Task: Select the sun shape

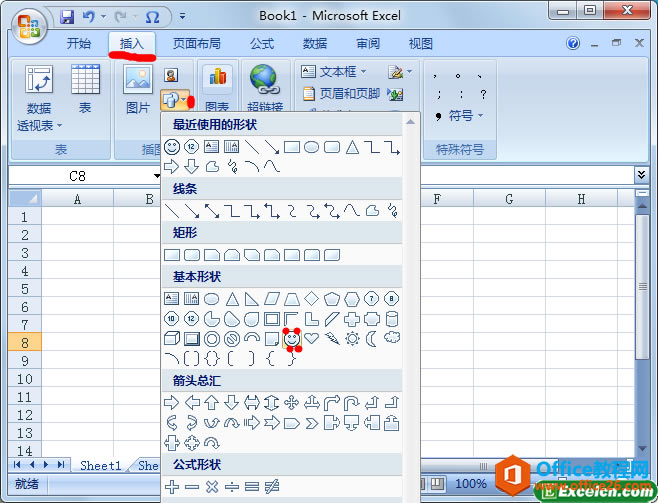Action: pos(352,338)
